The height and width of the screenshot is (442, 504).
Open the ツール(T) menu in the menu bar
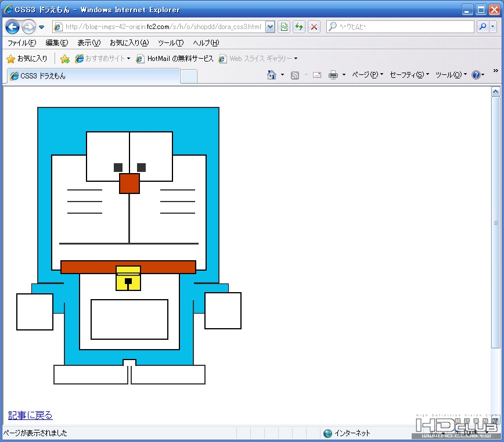[171, 43]
